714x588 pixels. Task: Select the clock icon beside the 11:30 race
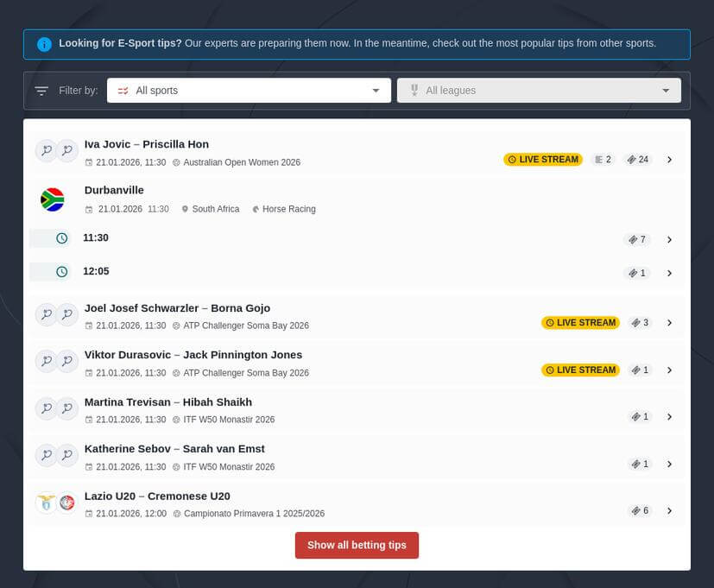(x=60, y=238)
